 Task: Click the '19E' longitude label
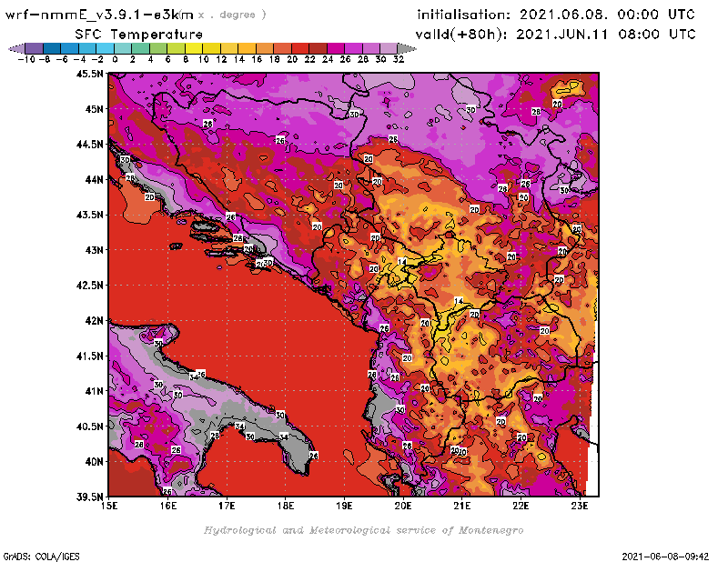point(344,506)
